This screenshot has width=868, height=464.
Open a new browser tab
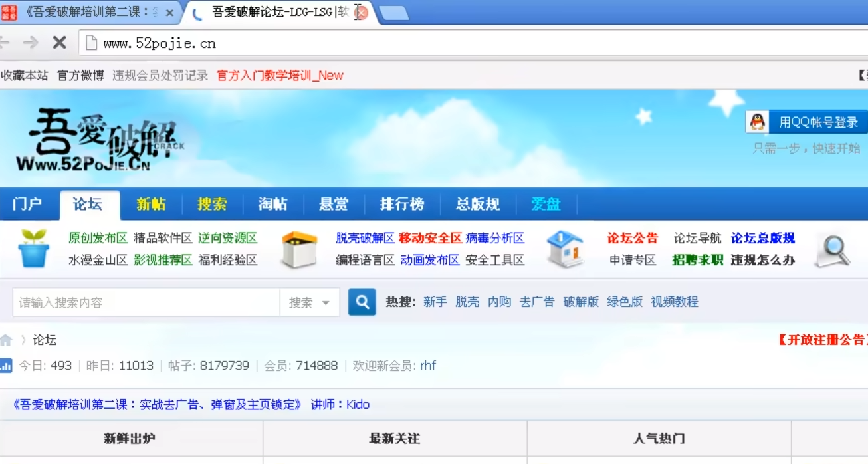click(x=393, y=13)
